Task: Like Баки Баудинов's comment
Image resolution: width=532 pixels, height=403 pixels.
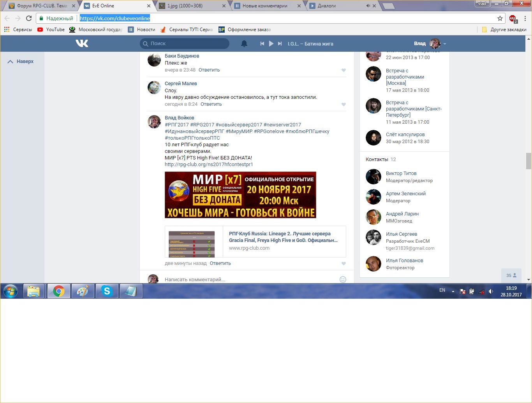Action: [344, 70]
